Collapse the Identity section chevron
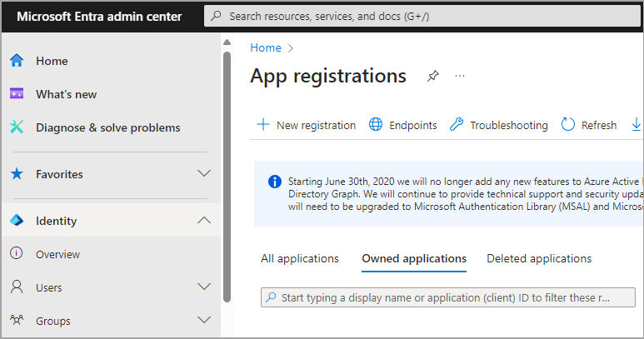Image resolution: width=644 pixels, height=339 pixels. (x=203, y=221)
